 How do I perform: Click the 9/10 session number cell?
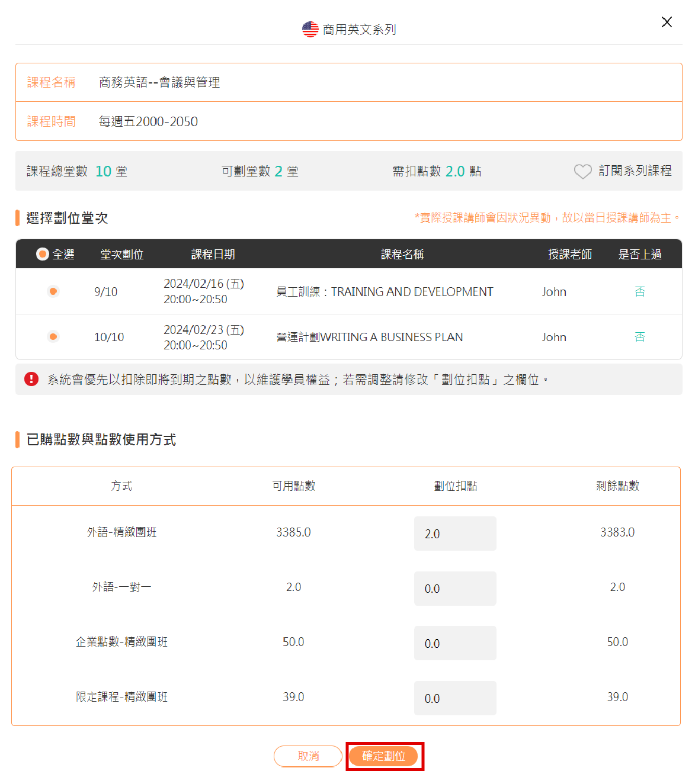pyautogui.click(x=106, y=291)
